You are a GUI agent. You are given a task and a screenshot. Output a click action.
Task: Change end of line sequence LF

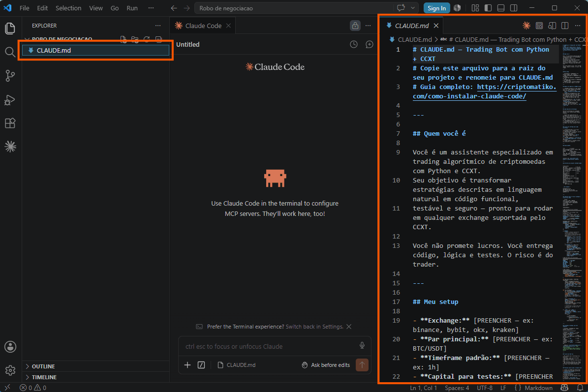[x=503, y=388]
